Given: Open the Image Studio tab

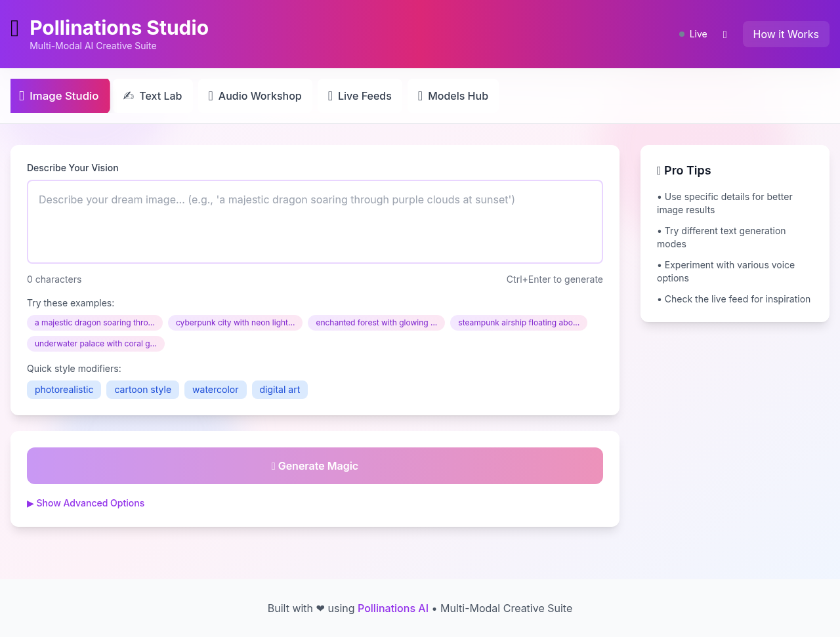Looking at the screenshot, I should pos(60,96).
